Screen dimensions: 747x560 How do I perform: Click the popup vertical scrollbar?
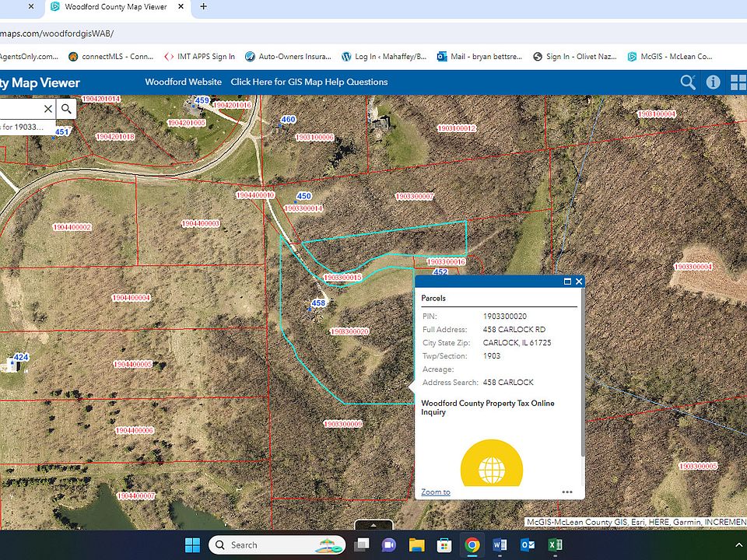(582, 373)
